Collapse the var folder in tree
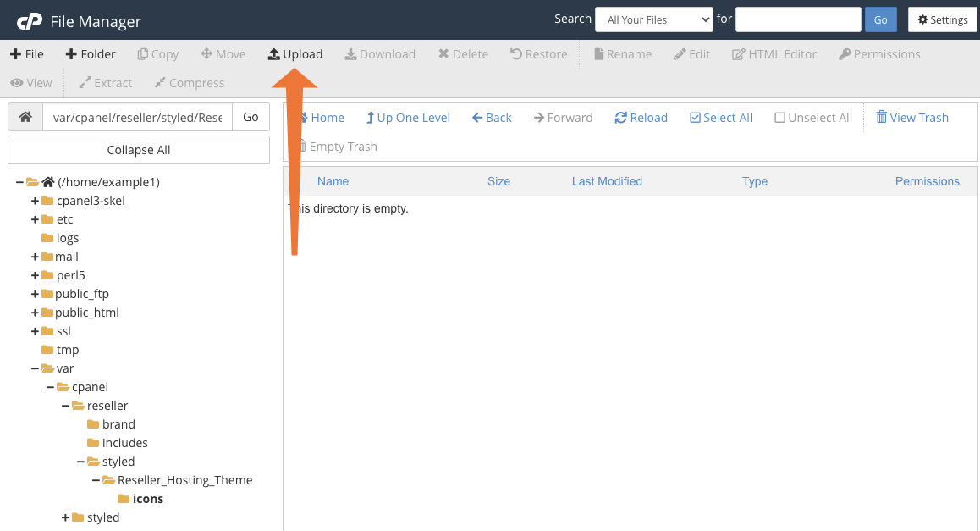The height and width of the screenshot is (531, 980). point(35,368)
